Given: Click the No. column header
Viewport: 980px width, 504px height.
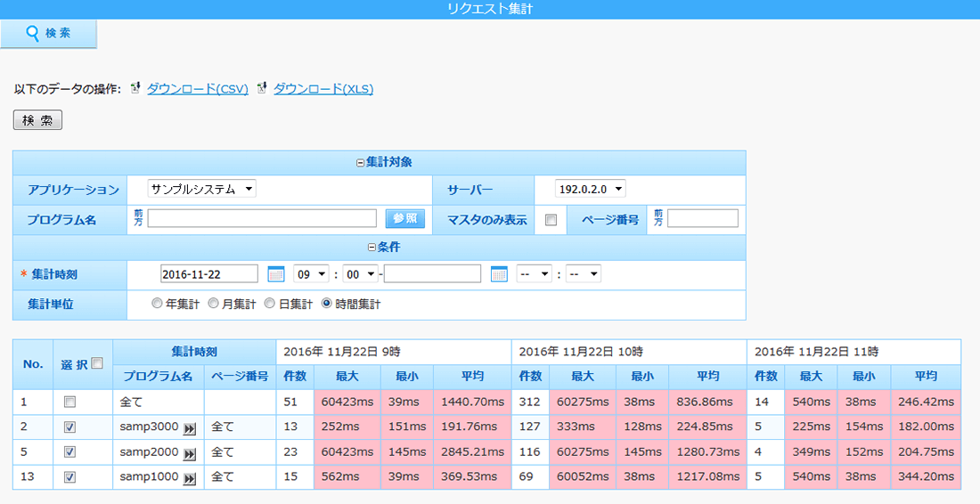Looking at the screenshot, I should point(33,364).
